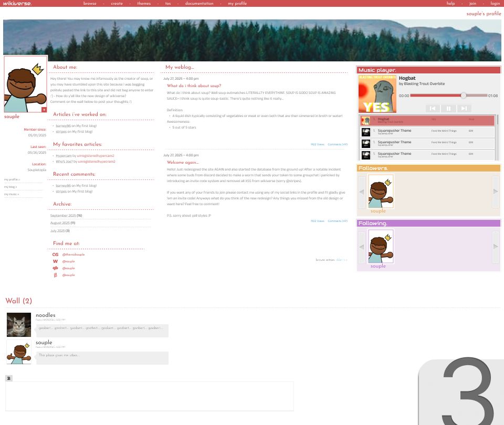504x425 pixels.
Task: Open Views link under the soup post
Action: pyautogui.click(x=317, y=145)
